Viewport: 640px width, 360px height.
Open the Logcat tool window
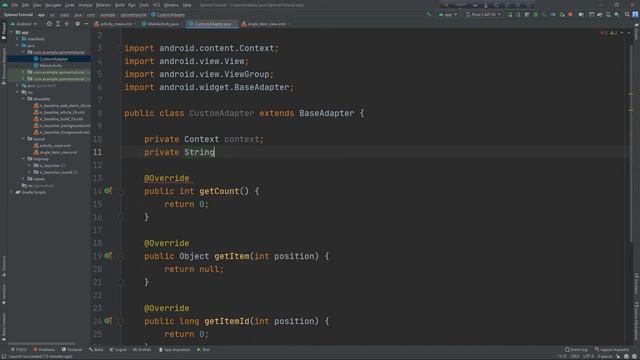118,350
